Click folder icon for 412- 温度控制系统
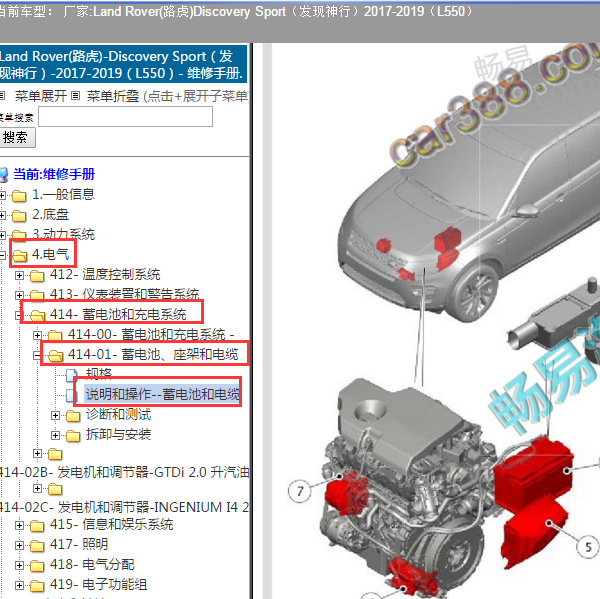 [37, 275]
